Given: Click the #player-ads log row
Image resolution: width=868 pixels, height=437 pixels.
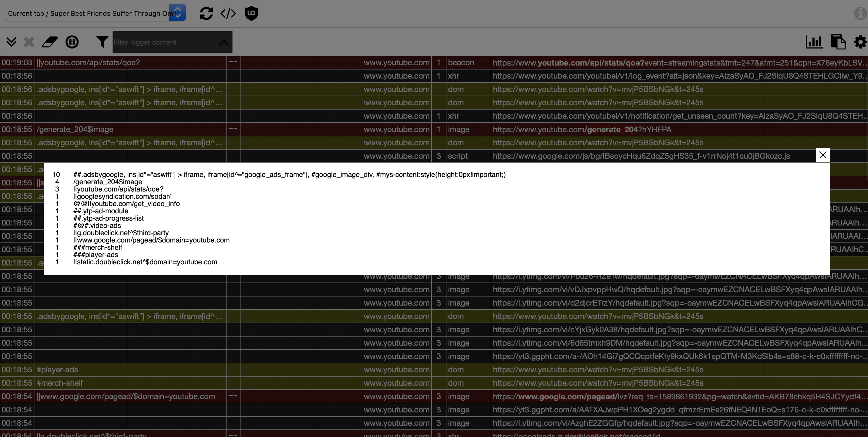Looking at the screenshot, I should tap(58, 370).
